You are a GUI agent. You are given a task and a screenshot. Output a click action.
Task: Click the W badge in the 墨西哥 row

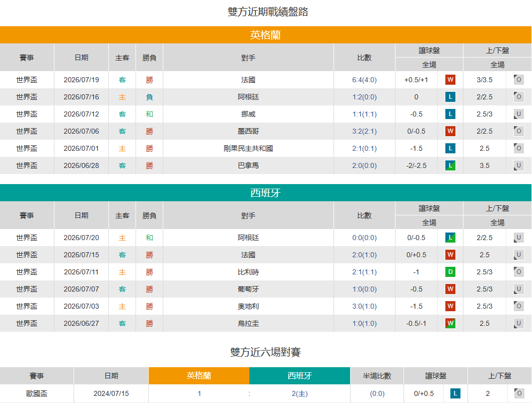pos(450,131)
